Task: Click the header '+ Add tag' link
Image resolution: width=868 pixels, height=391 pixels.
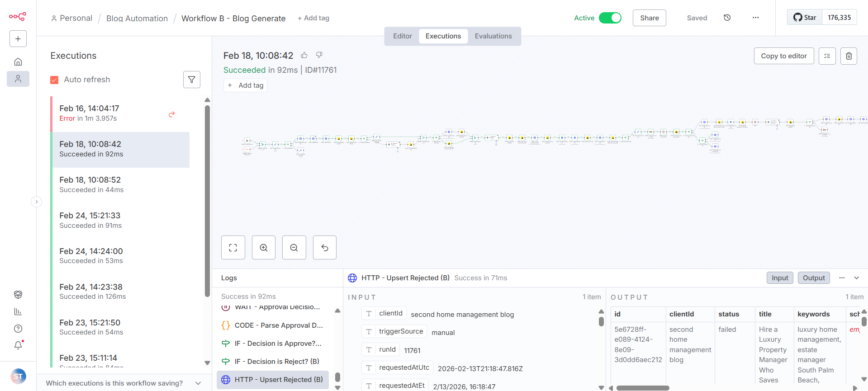Action: (x=313, y=18)
